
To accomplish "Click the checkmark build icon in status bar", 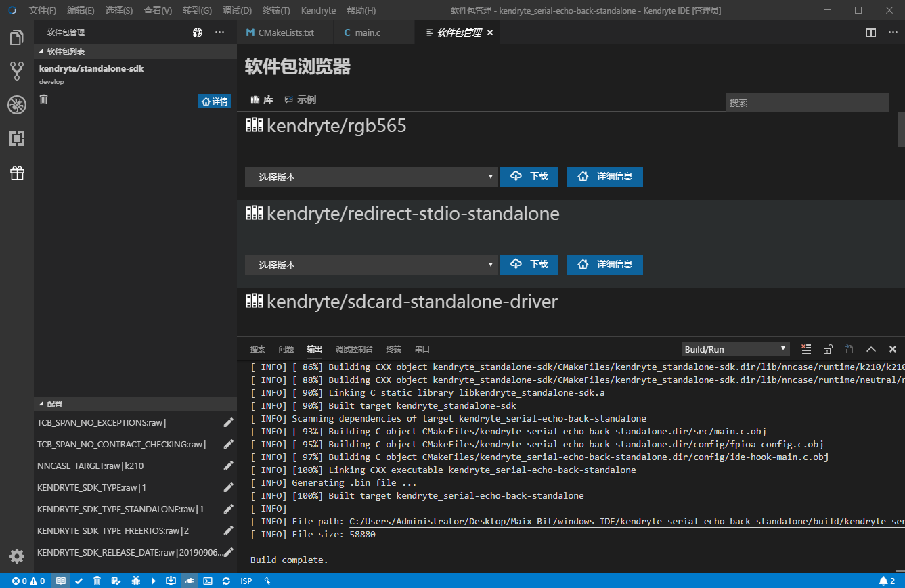I will 79,581.
